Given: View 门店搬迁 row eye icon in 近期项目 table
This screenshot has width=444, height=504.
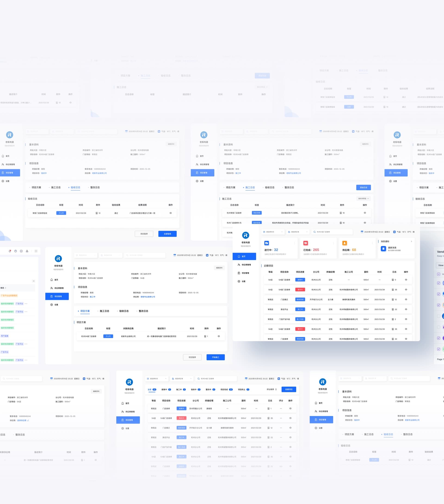Looking at the screenshot, I should [406, 299].
